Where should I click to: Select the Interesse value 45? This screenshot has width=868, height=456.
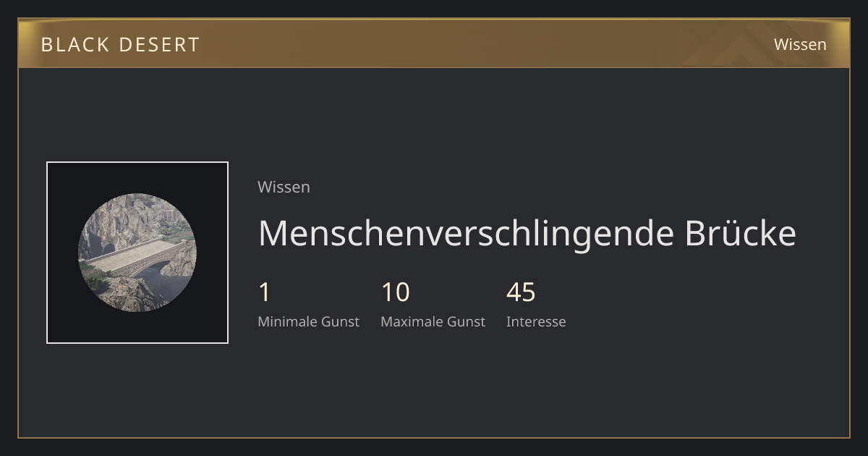pos(521,292)
